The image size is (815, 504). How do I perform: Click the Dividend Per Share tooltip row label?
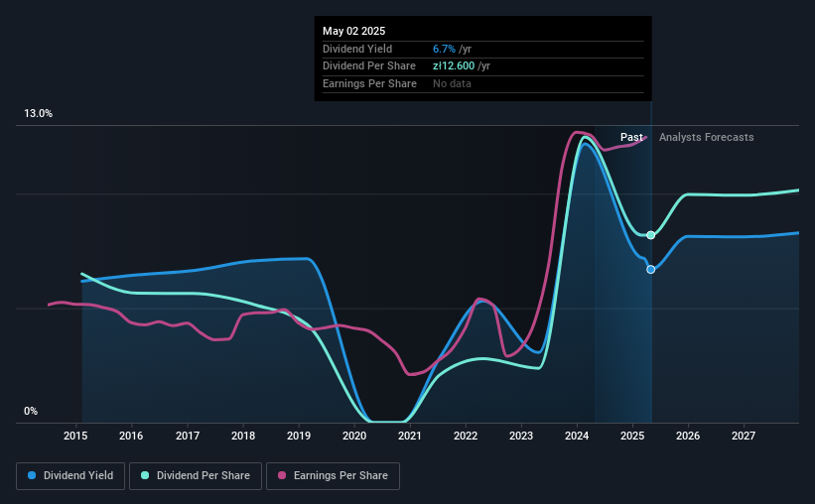coord(369,66)
